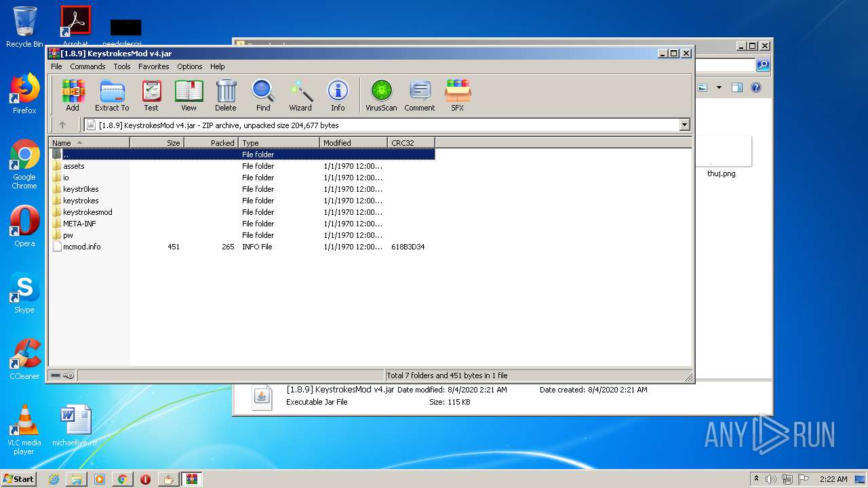The image size is (868, 488).
Task: Run Test on the archive
Action: pos(151,96)
